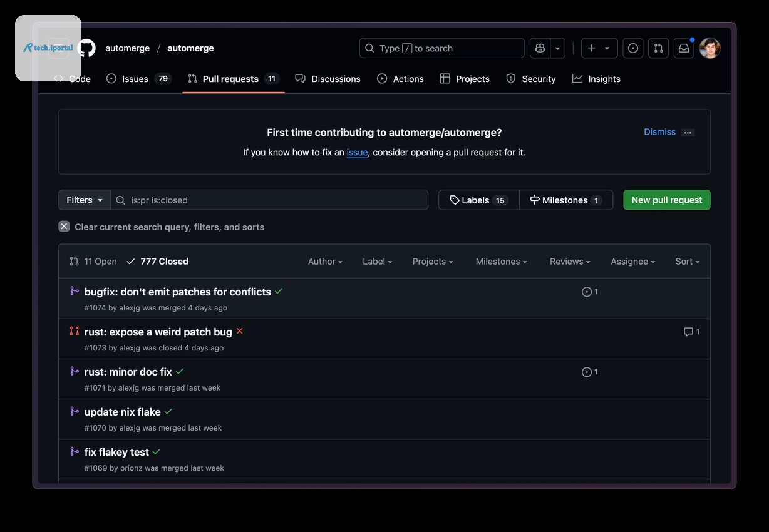Open author alexjg on PR #1073
769x532 pixels.
coord(130,348)
